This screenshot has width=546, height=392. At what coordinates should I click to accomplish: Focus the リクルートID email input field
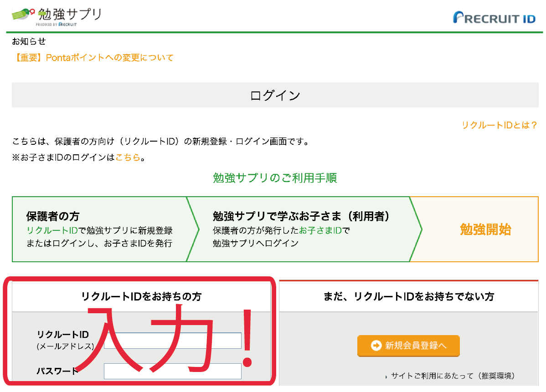[173, 341]
